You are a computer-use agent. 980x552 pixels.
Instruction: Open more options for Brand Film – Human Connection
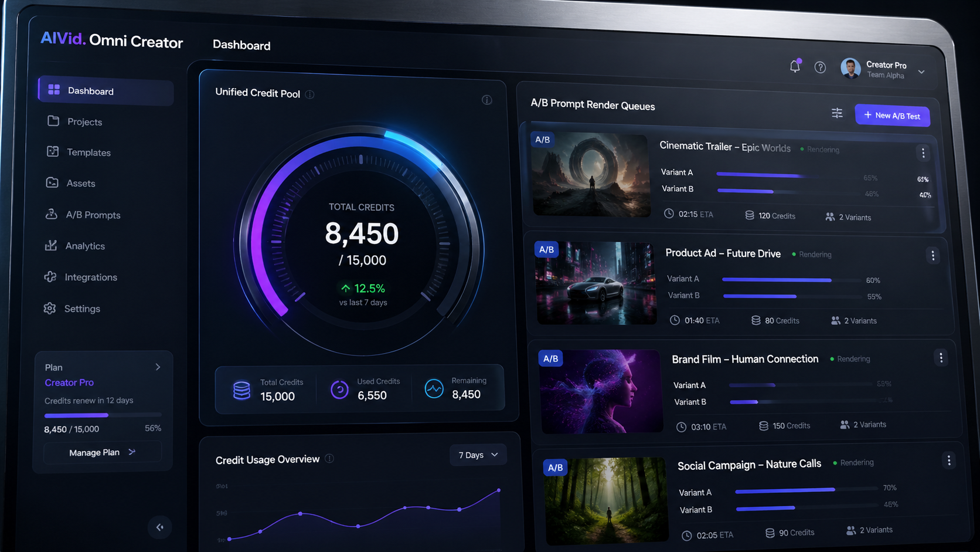(x=941, y=358)
